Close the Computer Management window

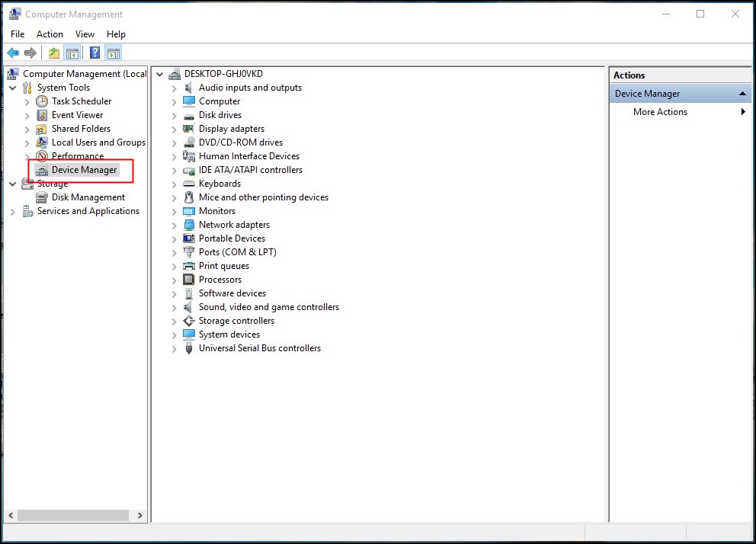735,14
